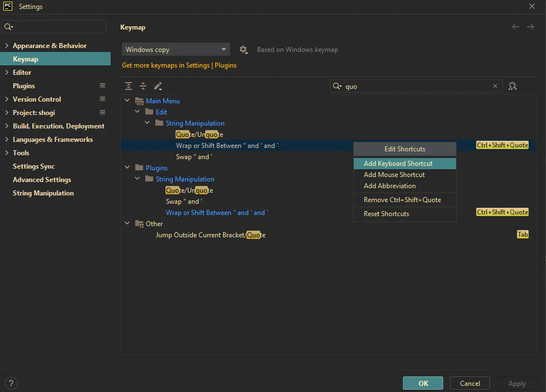Click Ctrl+Shift+Quote badge on Plugins row
Screen dimensions: 546x392
[502, 212]
